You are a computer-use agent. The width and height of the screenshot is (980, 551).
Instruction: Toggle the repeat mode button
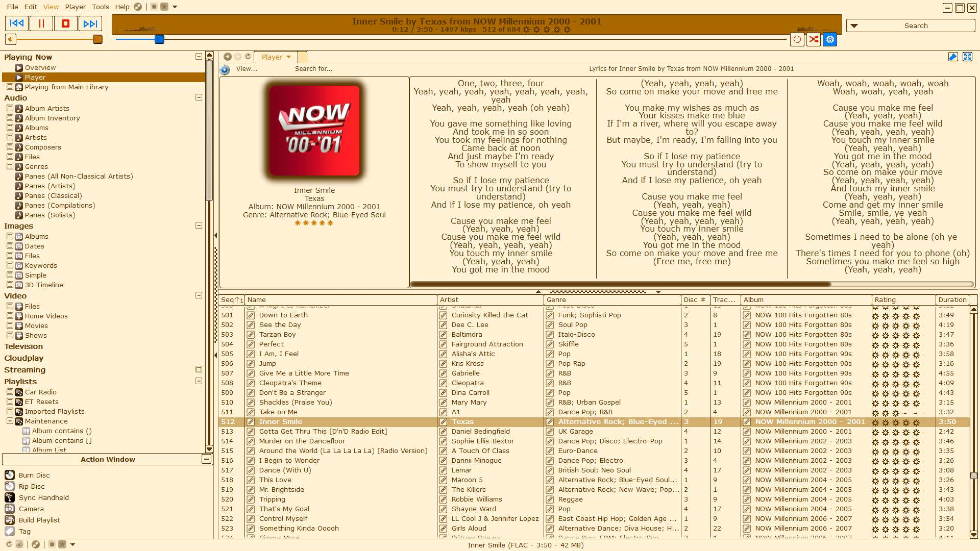pyautogui.click(x=797, y=39)
